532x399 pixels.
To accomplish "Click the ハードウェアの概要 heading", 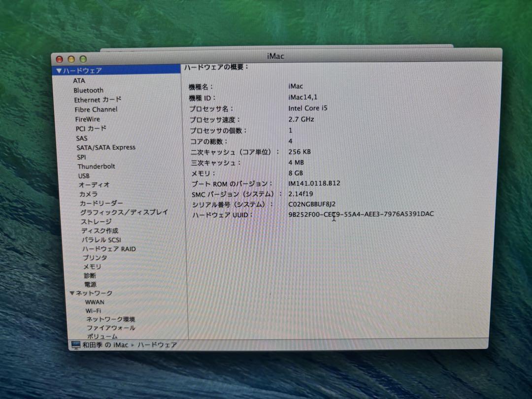I will (216, 67).
